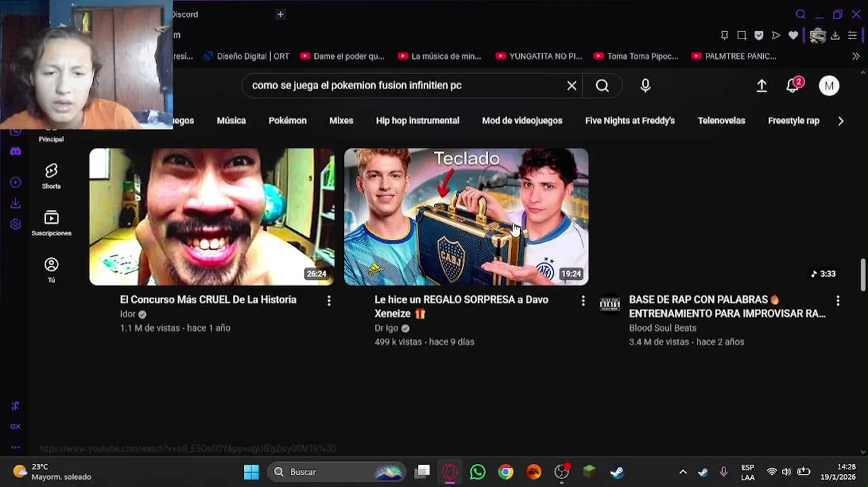Open YouTube notifications bell

pos(793,86)
